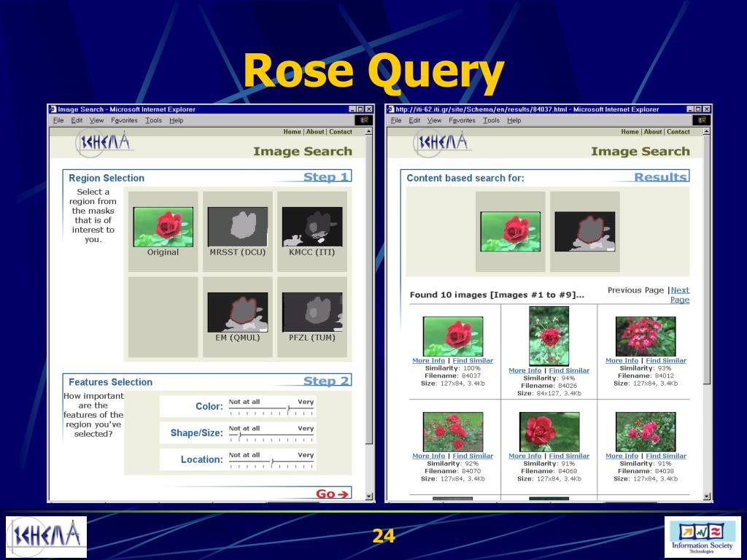Open result thumbnail for filename 84038
This screenshot has width=747, height=560.
pos(646,432)
